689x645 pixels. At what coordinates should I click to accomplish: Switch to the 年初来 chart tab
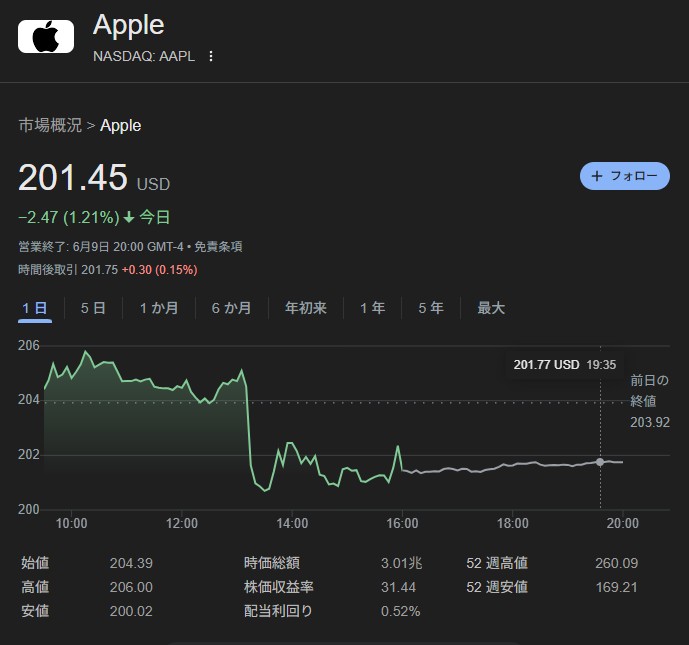306,308
